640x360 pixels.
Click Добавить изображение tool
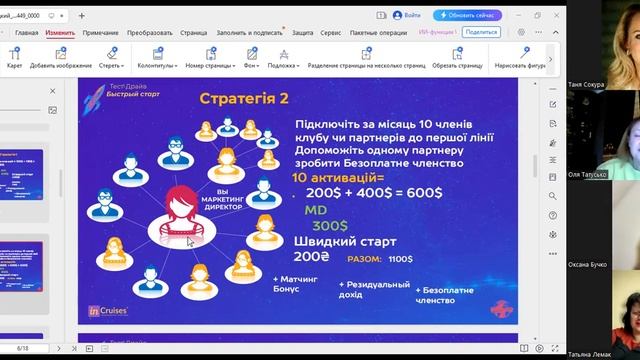point(61,57)
